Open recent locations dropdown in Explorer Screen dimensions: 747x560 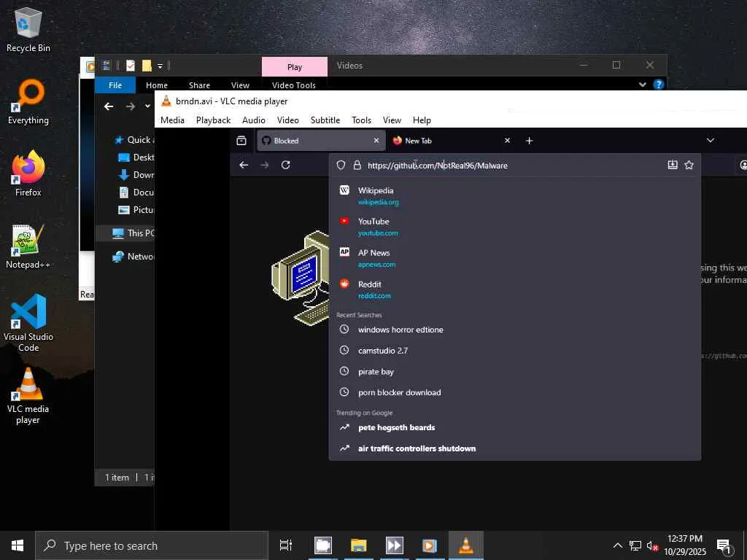click(x=147, y=106)
